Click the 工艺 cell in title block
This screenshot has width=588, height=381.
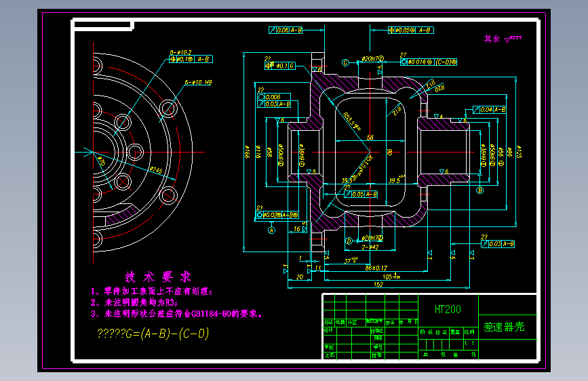[x=329, y=355]
